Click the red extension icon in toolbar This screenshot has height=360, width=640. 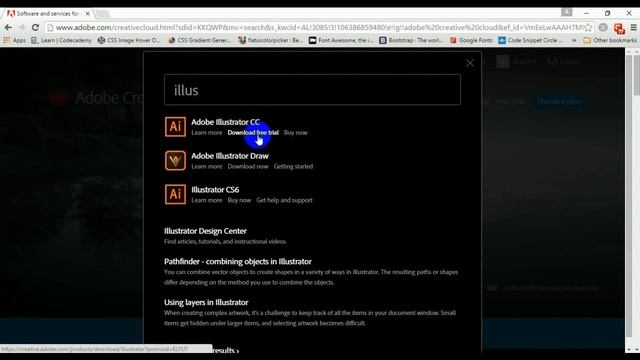[619, 28]
